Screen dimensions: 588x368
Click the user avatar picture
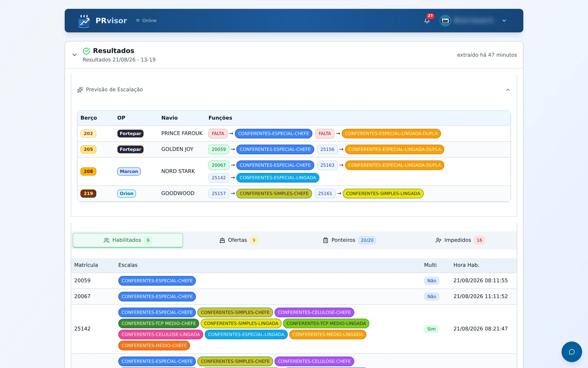445,21
